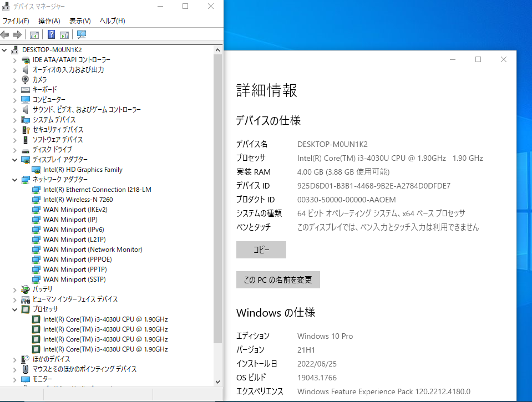Select the モニター monitor icon

pyautogui.click(x=26, y=379)
